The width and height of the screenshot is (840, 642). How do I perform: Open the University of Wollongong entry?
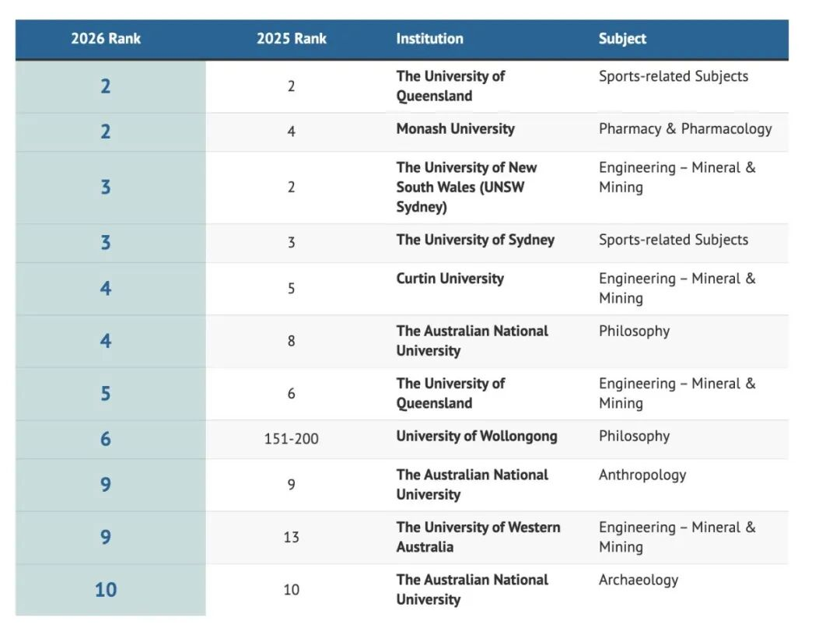pos(476,436)
